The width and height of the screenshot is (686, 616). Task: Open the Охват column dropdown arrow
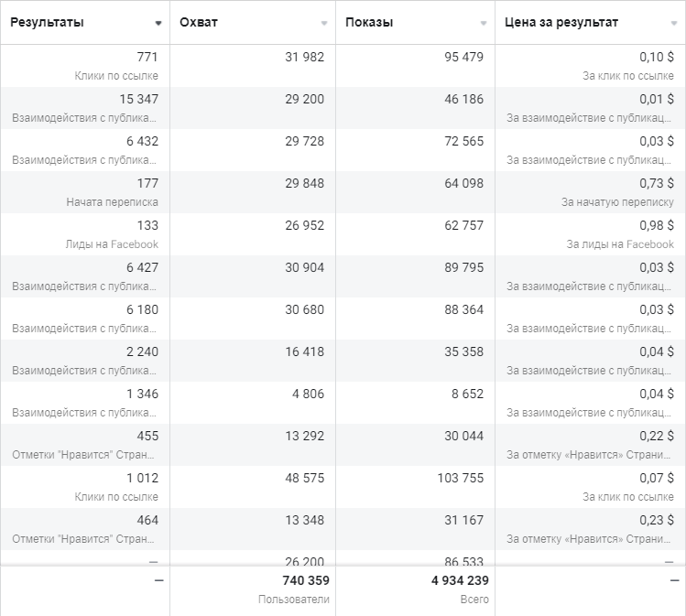point(324,23)
